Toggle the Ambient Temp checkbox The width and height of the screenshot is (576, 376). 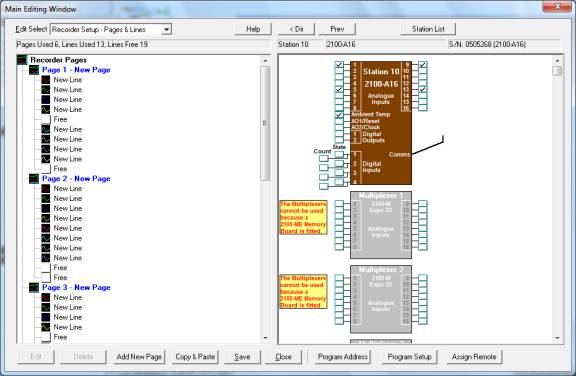339,115
